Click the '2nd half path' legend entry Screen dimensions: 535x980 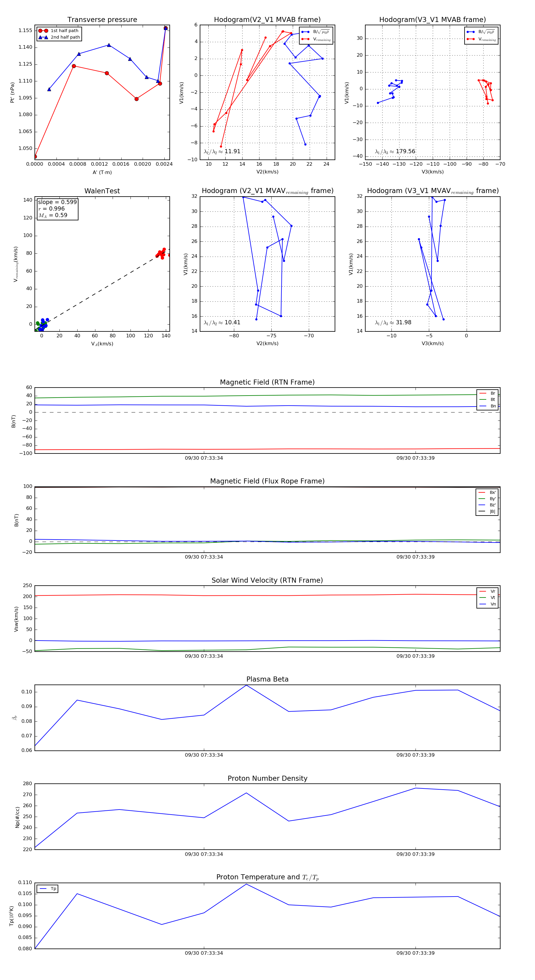pyautogui.click(x=59, y=37)
